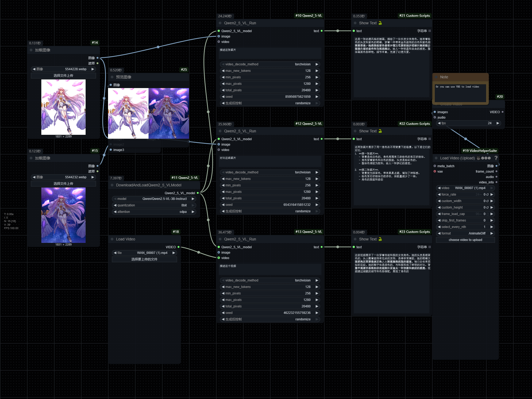Open the quantization dropdown set to 8bit
Viewport: 532px width, 399px height.
pos(154,205)
